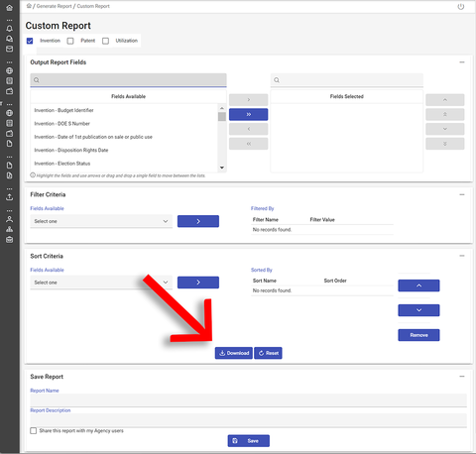This screenshot has height=454, width=476.
Task: Open notifications bell in the sidebar
Action: (x=9, y=29)
